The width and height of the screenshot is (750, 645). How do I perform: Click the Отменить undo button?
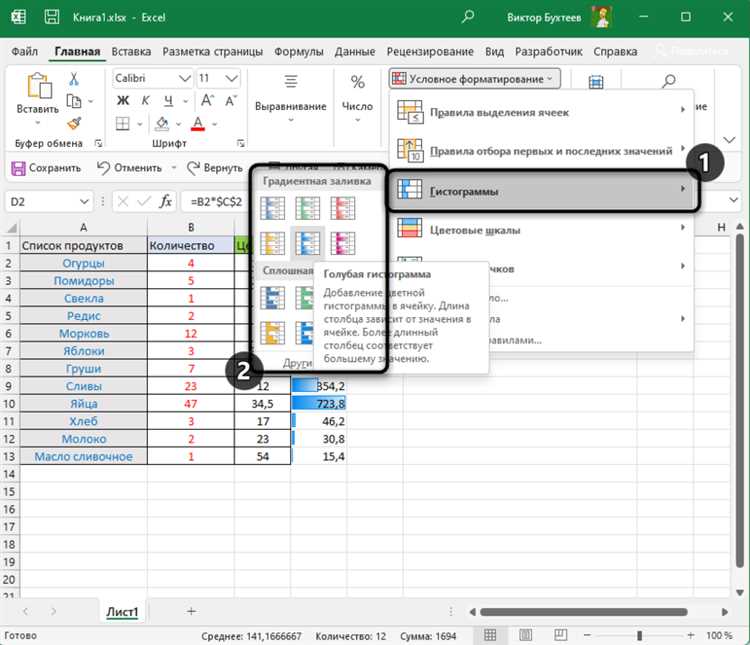[x=130, y=168]
